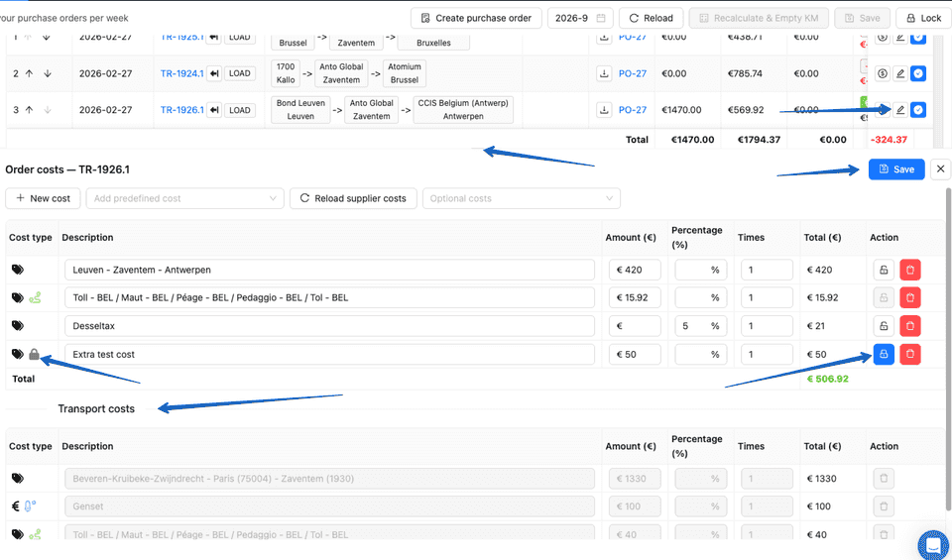Click the € 420 amount field
This screenshot has width=952, height=560.
[x=635, y=270]
